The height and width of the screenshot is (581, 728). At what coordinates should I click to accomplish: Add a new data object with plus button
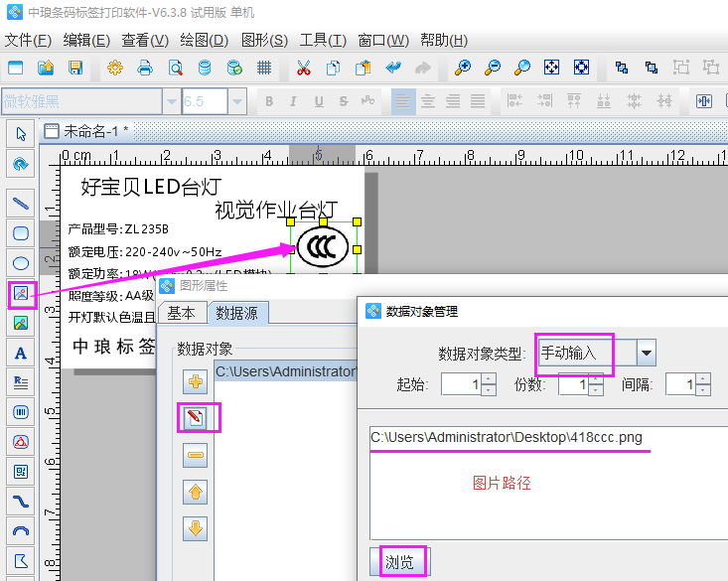click(196, 381)
